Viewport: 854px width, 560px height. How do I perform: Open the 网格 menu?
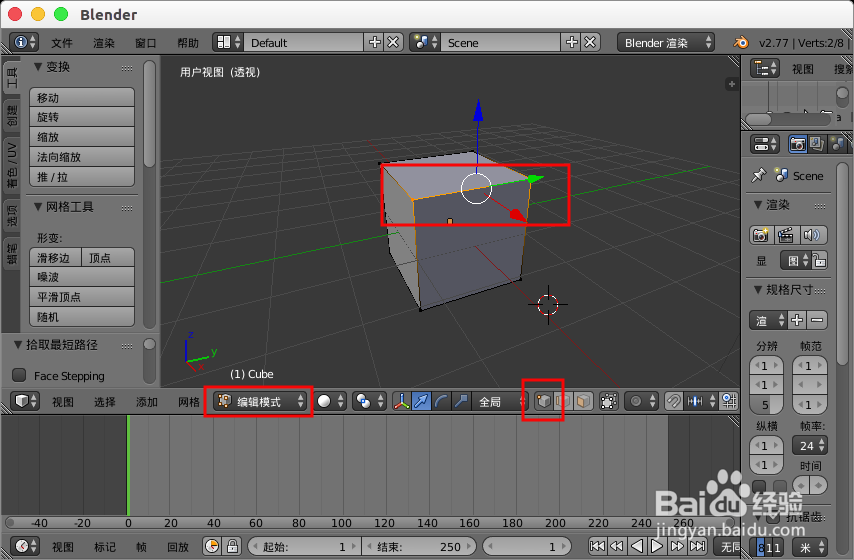pos(188,402)
